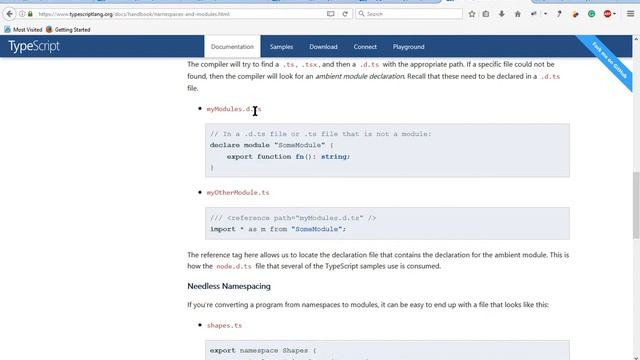This screenshot has width=640, height=360.
Task: Click export namespace Shapes code line
Action: [263, 350]
